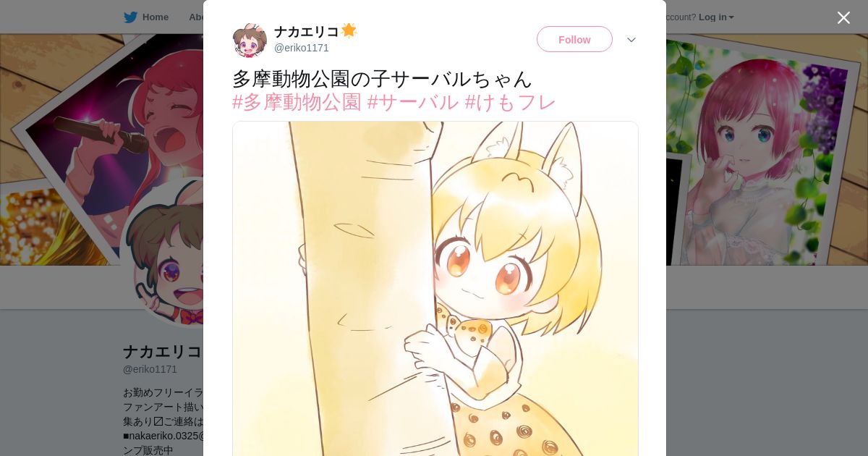
Task: Open the #サーバル hashtag
Action: click(413, 102)
